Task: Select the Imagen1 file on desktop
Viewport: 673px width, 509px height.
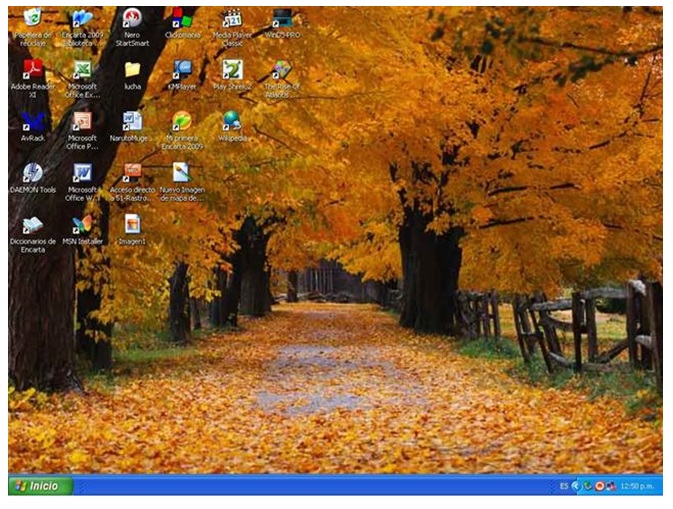Action: (132, 225)
